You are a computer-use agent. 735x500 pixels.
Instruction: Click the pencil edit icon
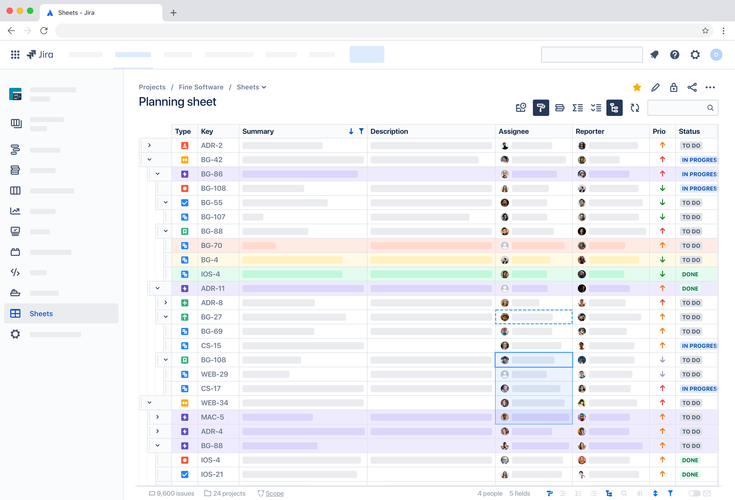click(655, 87)
